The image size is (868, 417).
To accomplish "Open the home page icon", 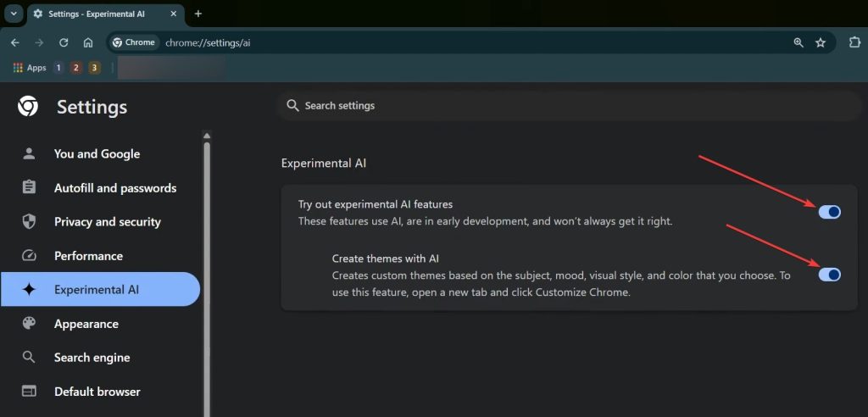I will pyautogui.click(x=88, y=42).
